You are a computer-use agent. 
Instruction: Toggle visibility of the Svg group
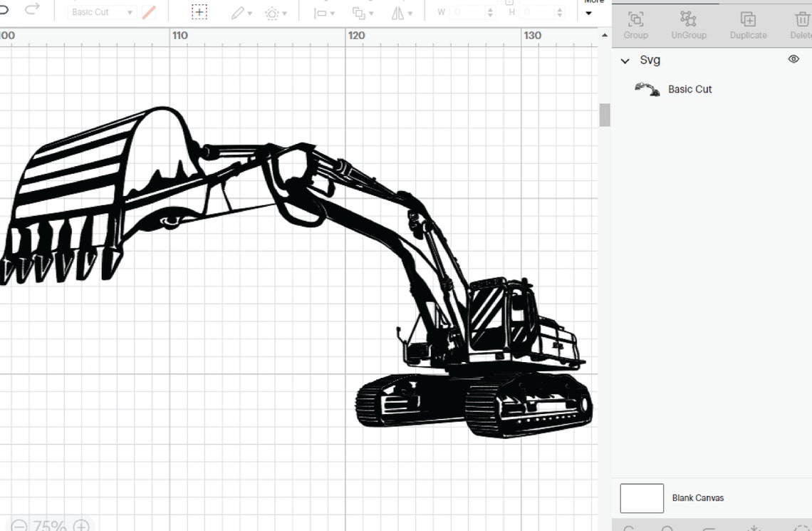tap(793, 59)
